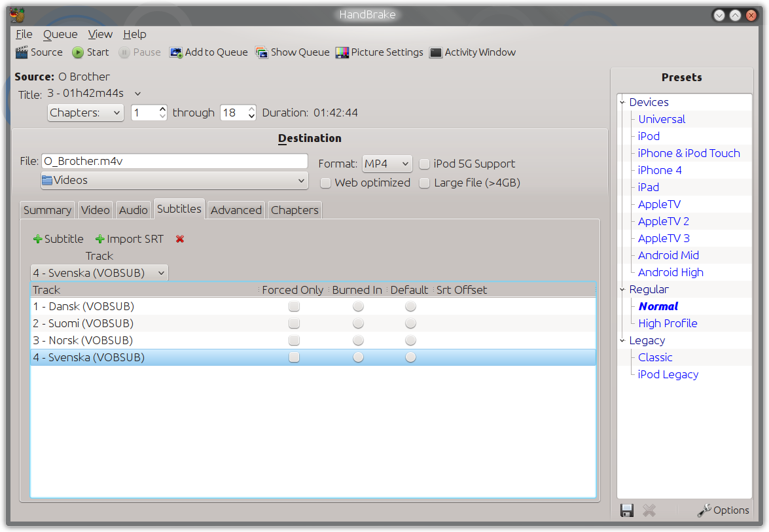Select the High Profile preset
The height and width of the screenshot is (532, 769).
tap(668, 324)
